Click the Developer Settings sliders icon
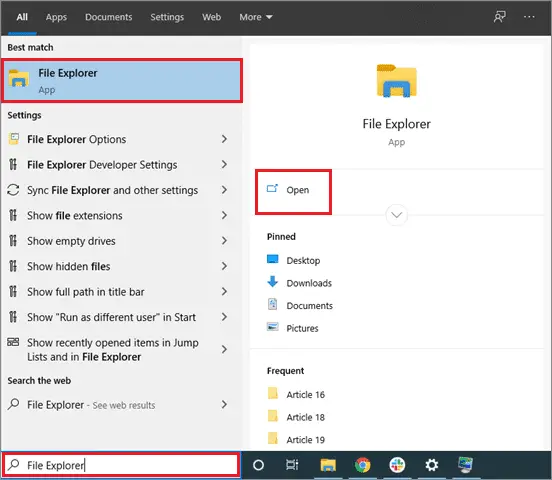 click(x=13, y=164)
